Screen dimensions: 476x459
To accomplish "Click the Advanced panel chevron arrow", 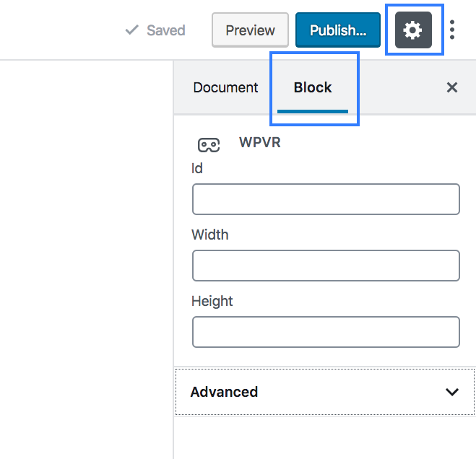I will point(452,392).
